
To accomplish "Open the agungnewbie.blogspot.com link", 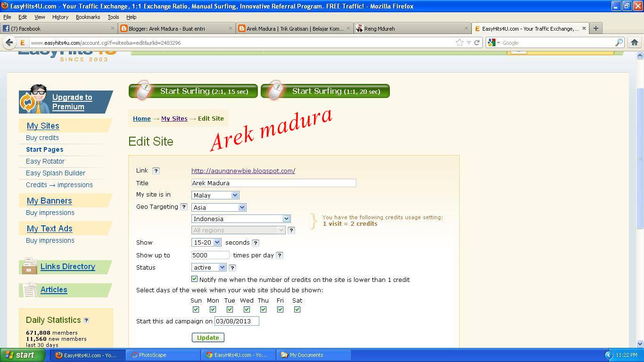I will click(243, 171).
